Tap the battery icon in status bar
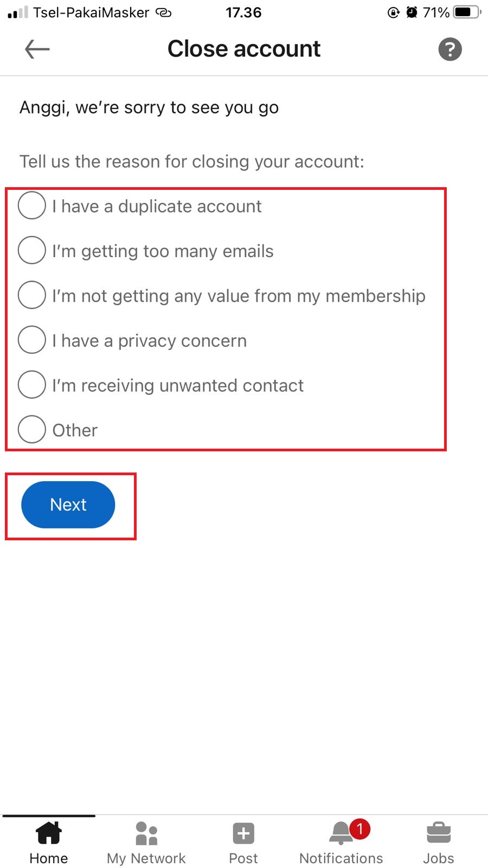488x868 pixels. point(467,12)
